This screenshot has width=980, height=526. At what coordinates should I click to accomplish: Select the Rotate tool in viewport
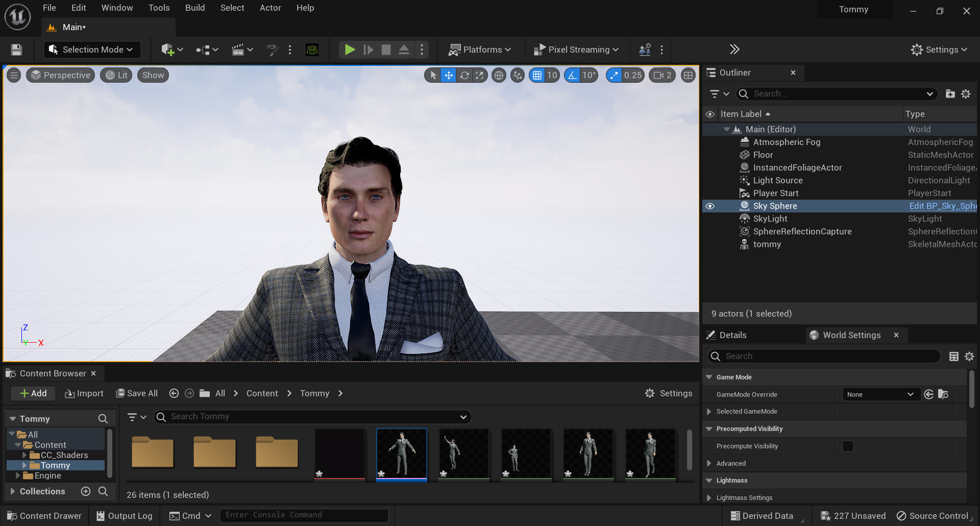(x=464, y=76)
